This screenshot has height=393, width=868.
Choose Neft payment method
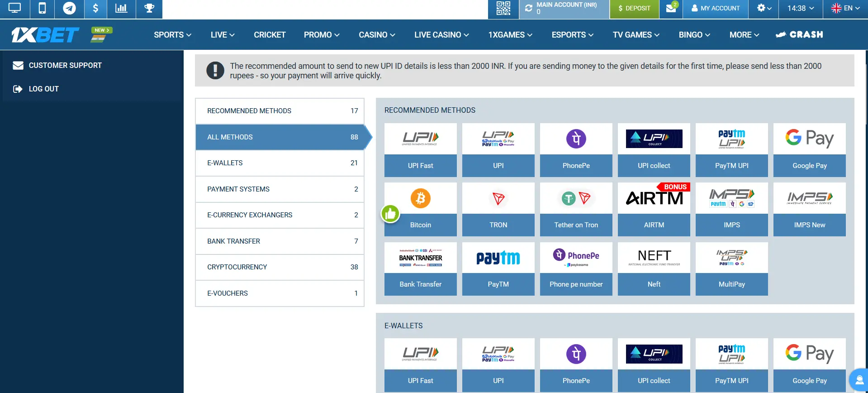(654, 269)
